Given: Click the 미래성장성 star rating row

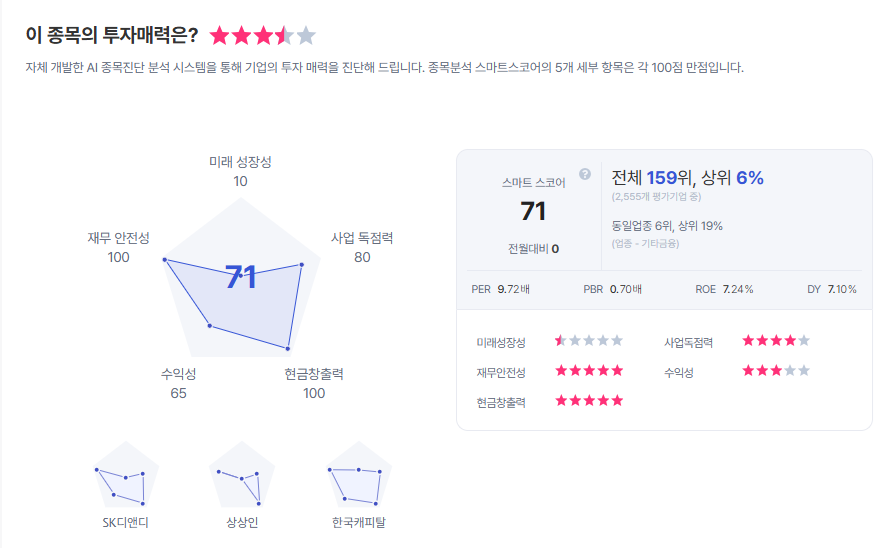Looking at the screenshot, I should point(589,341).
